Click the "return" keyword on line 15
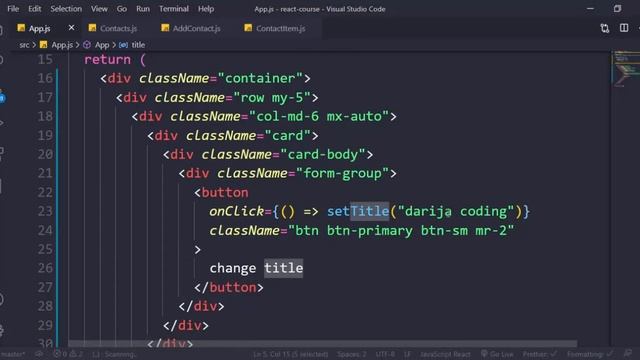The height and width of the screenshot is (360, 640). pyautogui.click(x=107, y=60)
